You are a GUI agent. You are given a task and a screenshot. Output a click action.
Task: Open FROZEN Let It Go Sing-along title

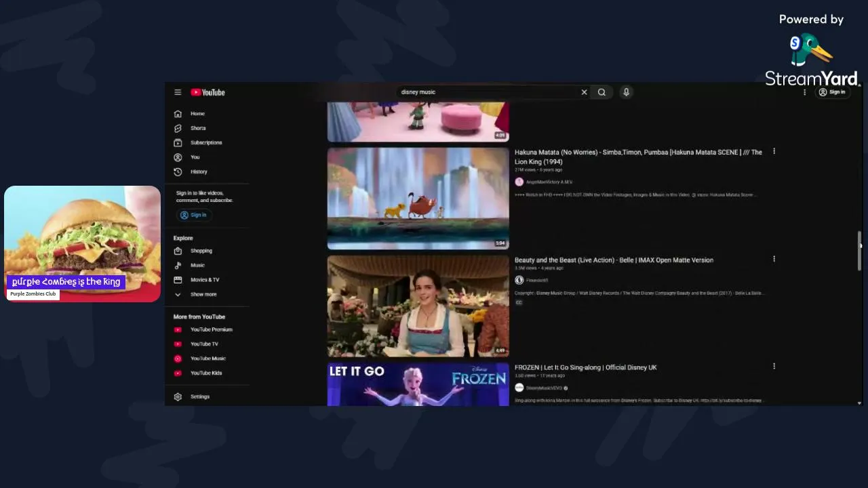[x=585, y=367]
